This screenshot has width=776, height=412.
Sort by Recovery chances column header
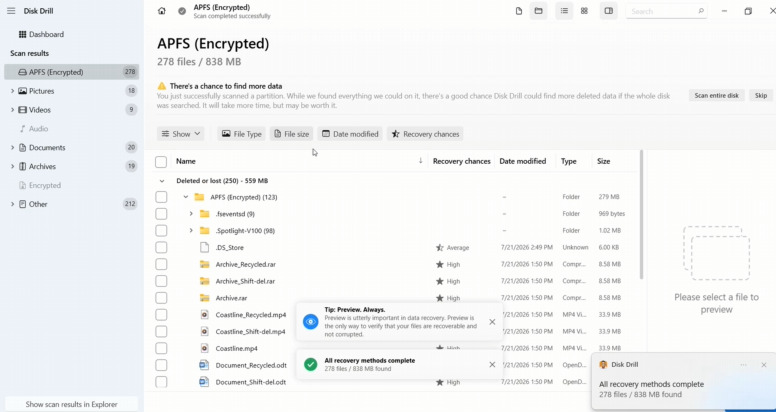(461, 161)
